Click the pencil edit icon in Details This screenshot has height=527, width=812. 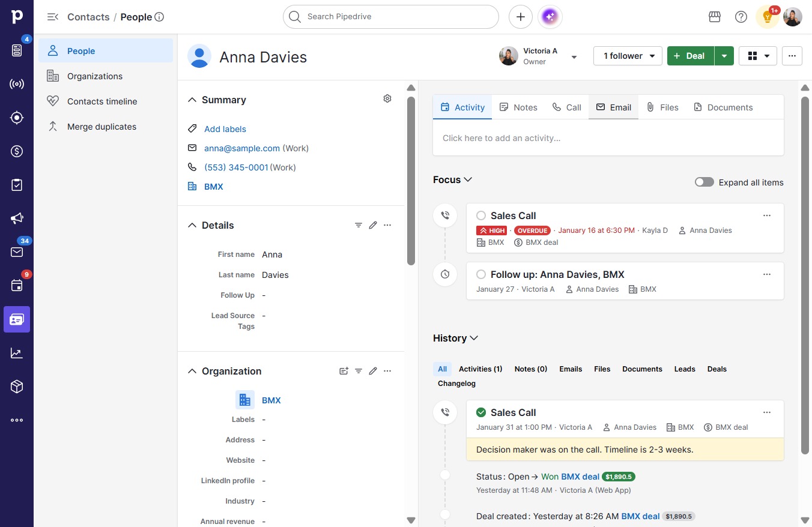373,225
